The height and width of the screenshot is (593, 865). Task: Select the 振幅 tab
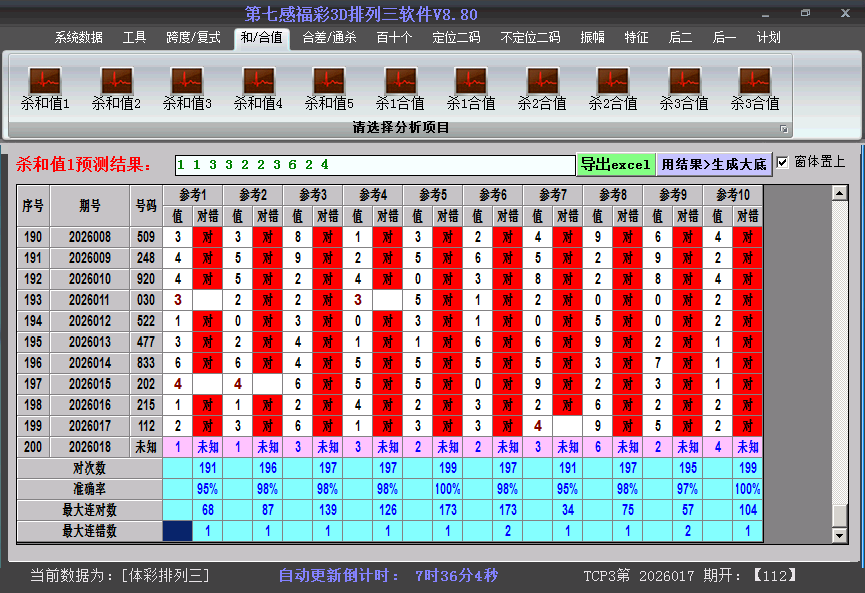tap(592, 38)
